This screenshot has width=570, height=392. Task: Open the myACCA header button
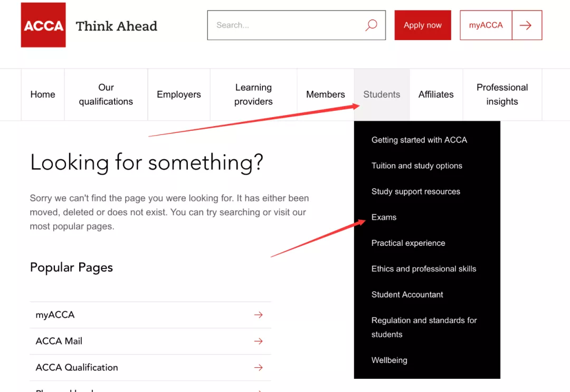click(x=486, y=25)
